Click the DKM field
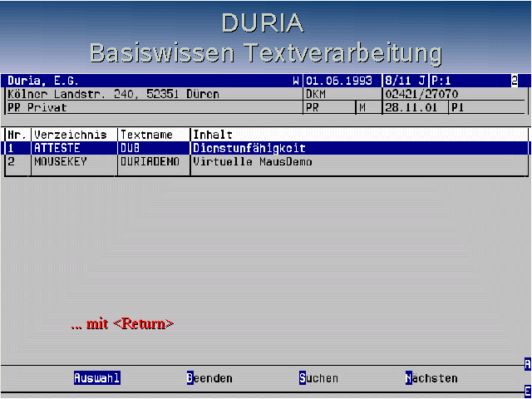 [x=316, y=94]
